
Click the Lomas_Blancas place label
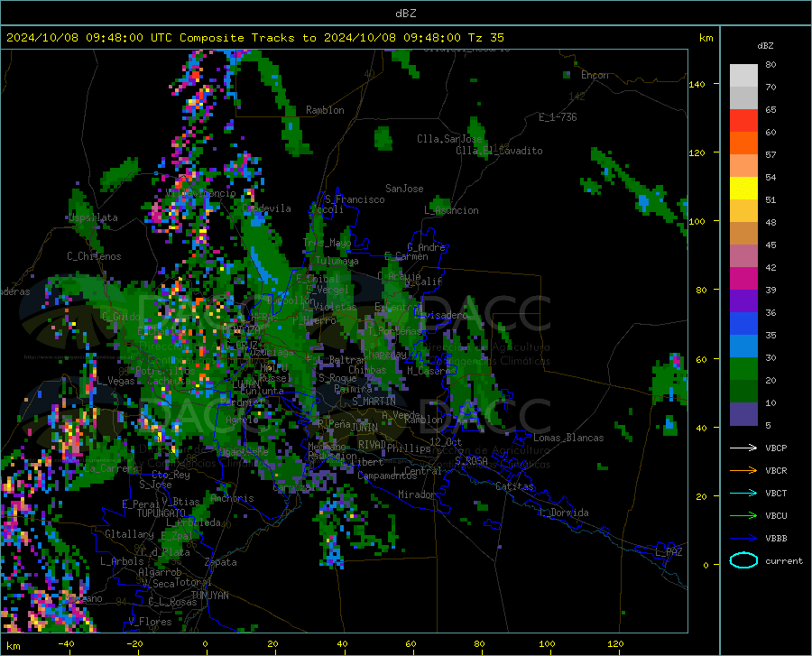pyautogui.click(x=568, y=438)
